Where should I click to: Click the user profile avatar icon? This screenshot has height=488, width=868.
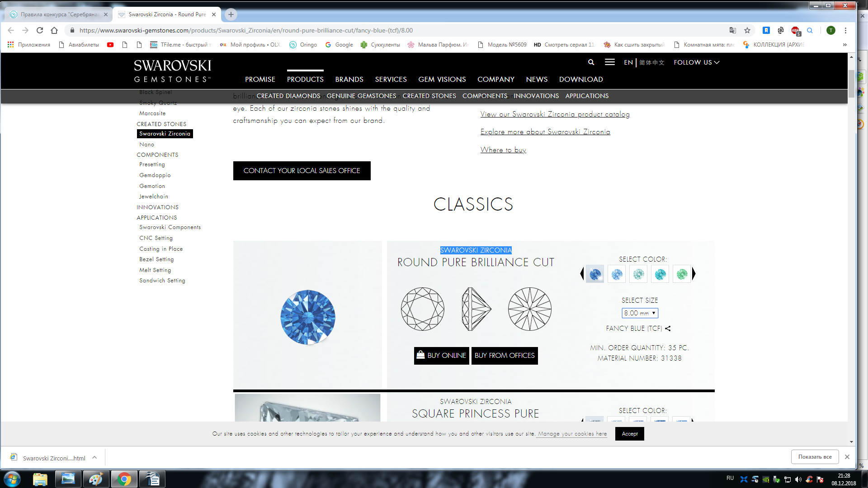[x=831, y=30]
